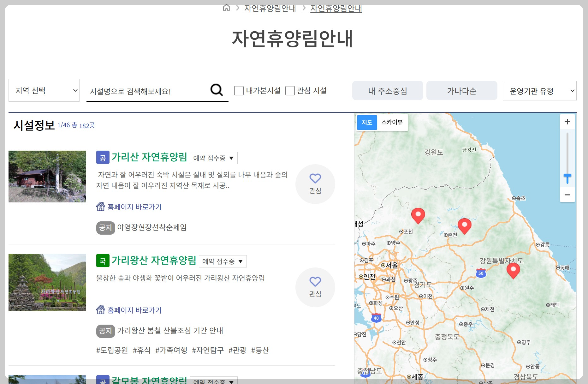Image resolution: width=588 pixels, height=384 pixels.
Task: Click the search magnifier icon
Action: click(216, 90)
